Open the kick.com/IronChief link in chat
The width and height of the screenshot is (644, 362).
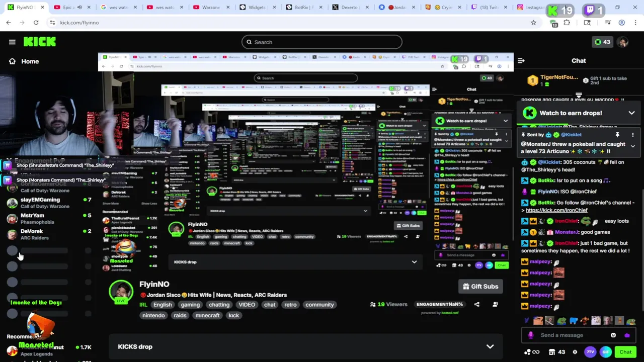[x=556, y=210]
